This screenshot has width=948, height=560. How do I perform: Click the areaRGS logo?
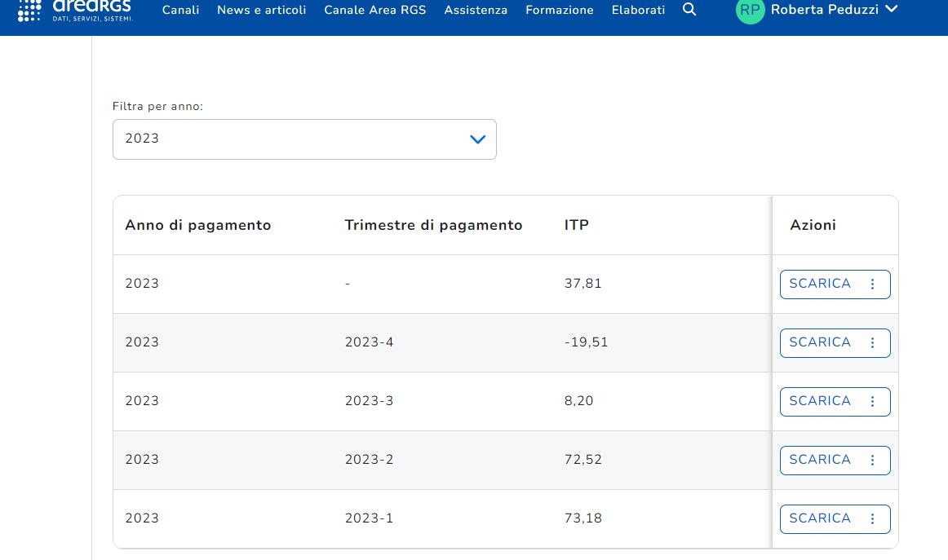(74, 10)
